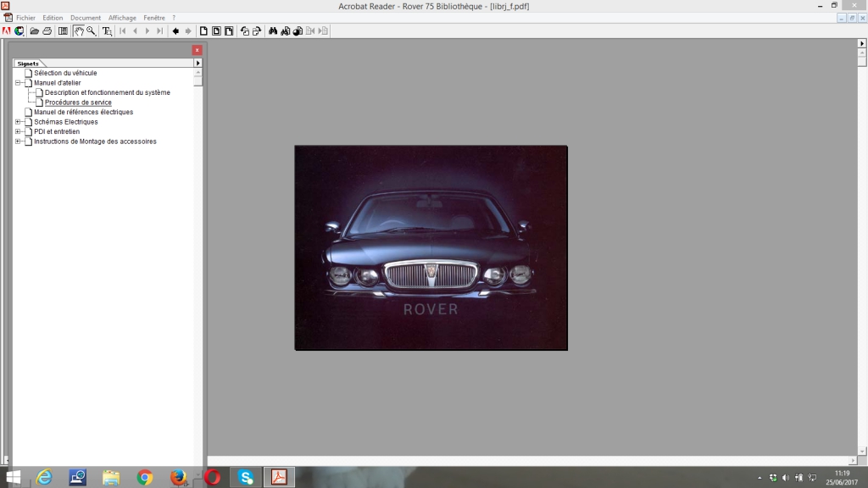Open the ? help menu
This screenshot has height=488, width=868.
[x=174, y=18]
